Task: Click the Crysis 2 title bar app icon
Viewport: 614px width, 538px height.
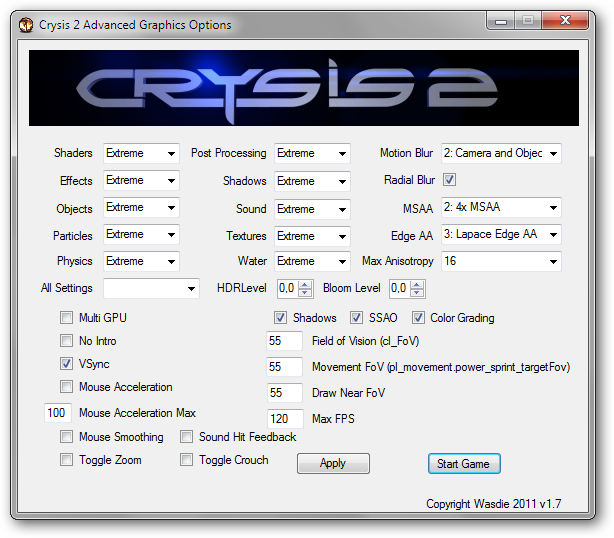Action: [x=26, y=24]
